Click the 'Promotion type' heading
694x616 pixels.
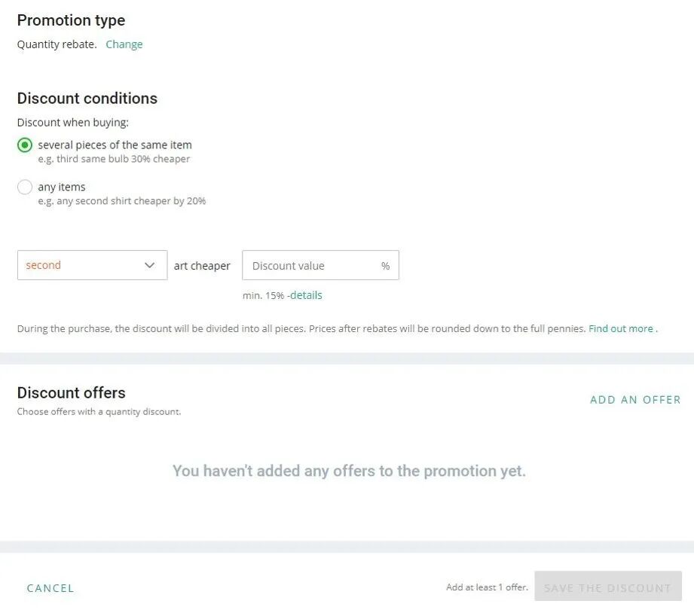click(71, 20)
